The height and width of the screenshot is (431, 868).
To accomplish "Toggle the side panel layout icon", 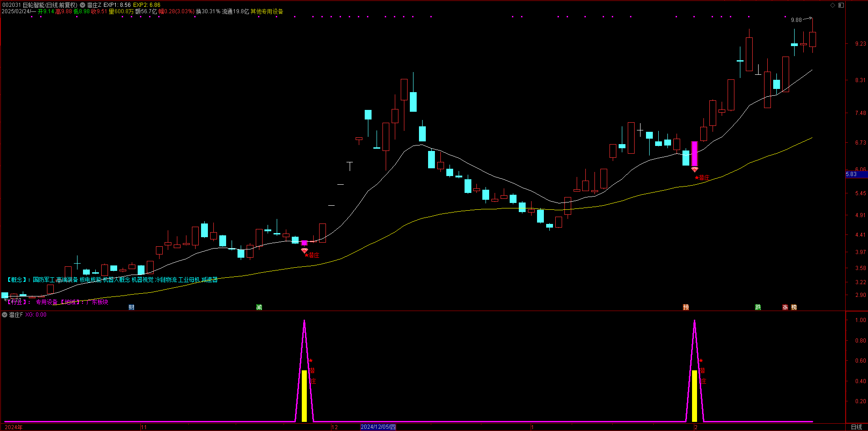I will click(841, 5).
